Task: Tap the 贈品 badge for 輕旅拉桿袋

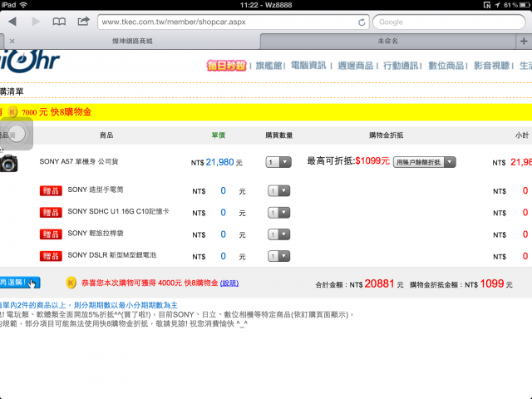Action: click(x=51, y=234)
